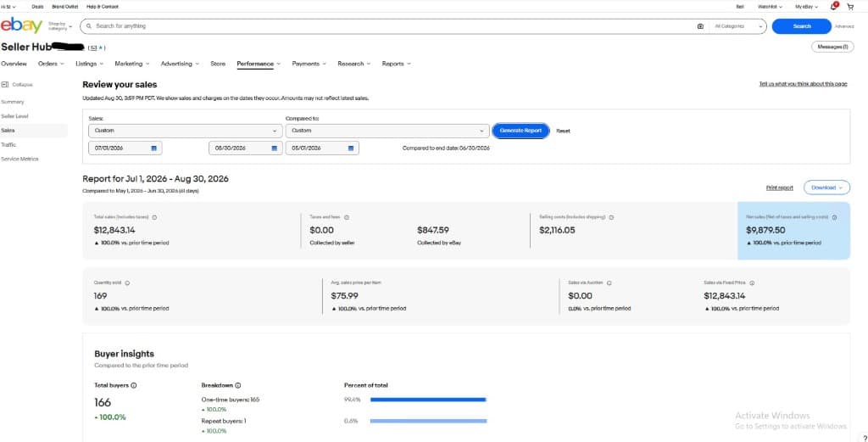Viewport: 868px width, 442px height.
Task: Open the Deals link
Action: [x=37, y=7]
